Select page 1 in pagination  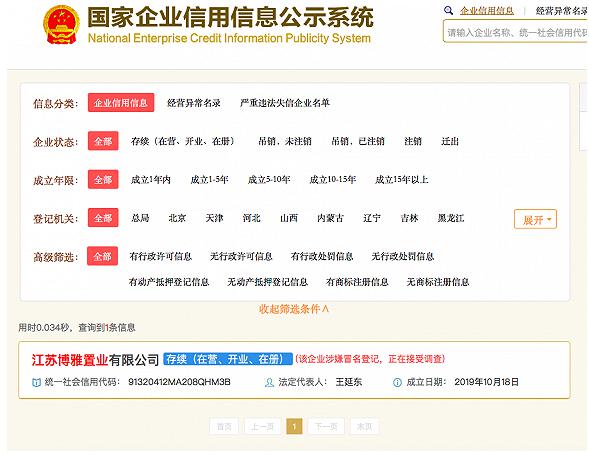(294, 426)
